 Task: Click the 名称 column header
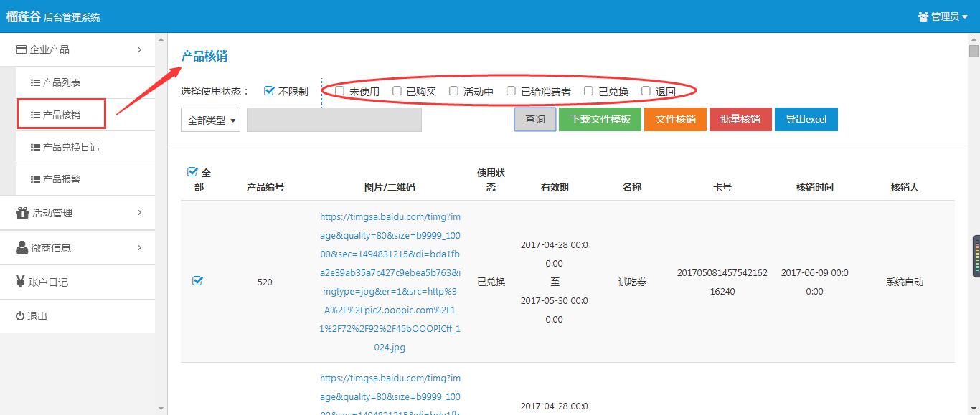pos(632,187)
